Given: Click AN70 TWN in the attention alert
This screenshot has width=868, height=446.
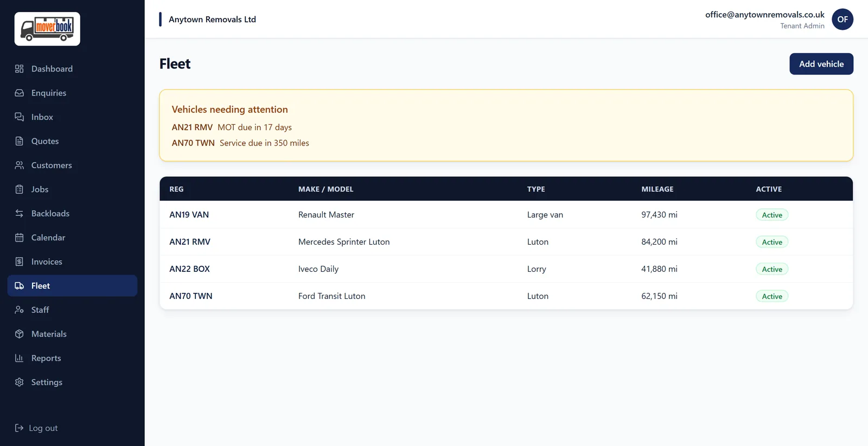Looking at the screenshot, I should pos(193,143).
